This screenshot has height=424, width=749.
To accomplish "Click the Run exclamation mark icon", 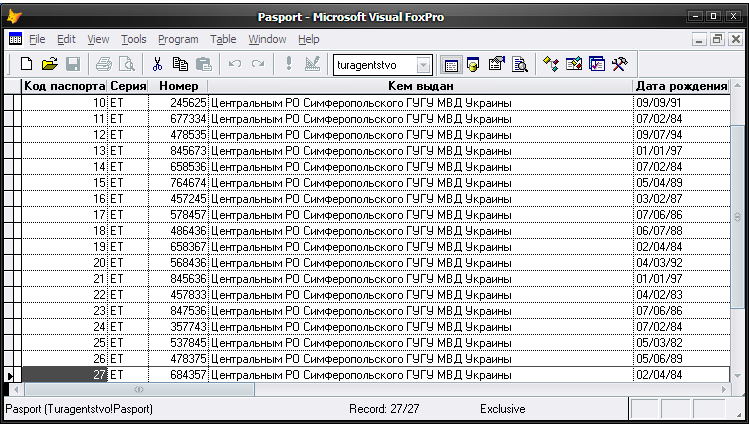I will [289, 64].
